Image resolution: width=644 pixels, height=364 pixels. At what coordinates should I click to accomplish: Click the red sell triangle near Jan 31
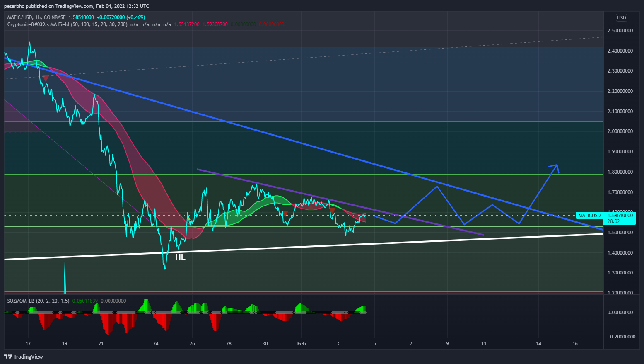[285, 213]
